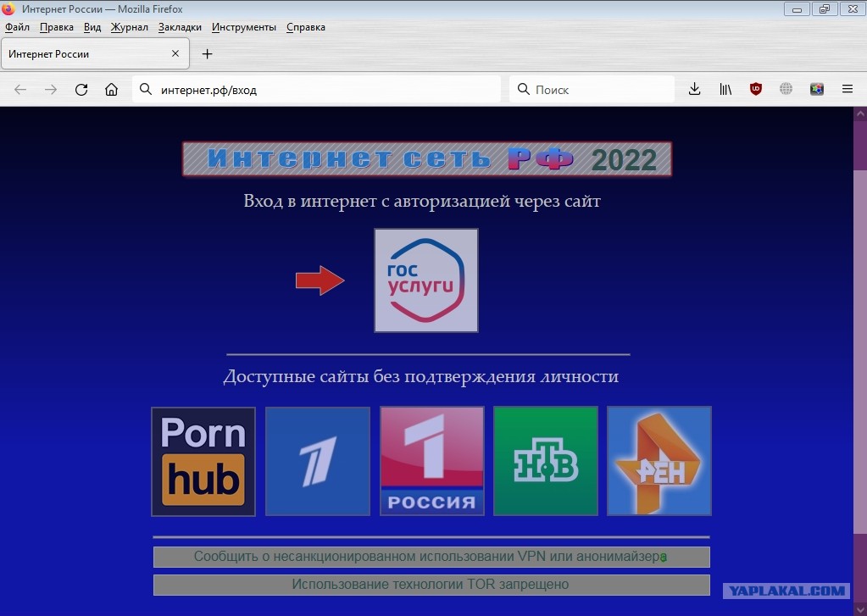Click the address bar showing интернет.рф/вход
867x616 pixels.
pos(322,90)
